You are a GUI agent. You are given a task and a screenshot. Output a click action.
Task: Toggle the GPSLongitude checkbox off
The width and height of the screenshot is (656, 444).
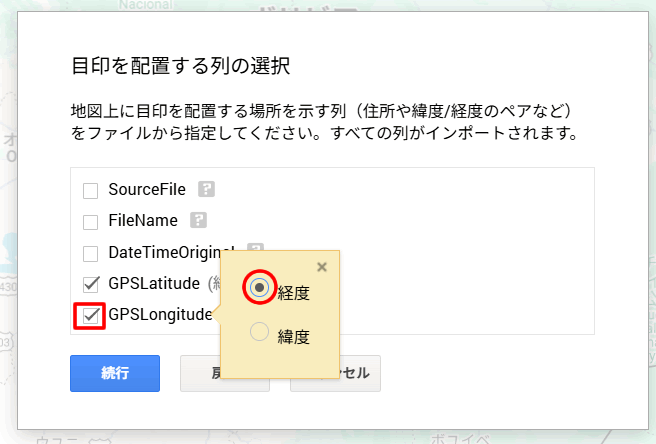click(x=91, y=316)
